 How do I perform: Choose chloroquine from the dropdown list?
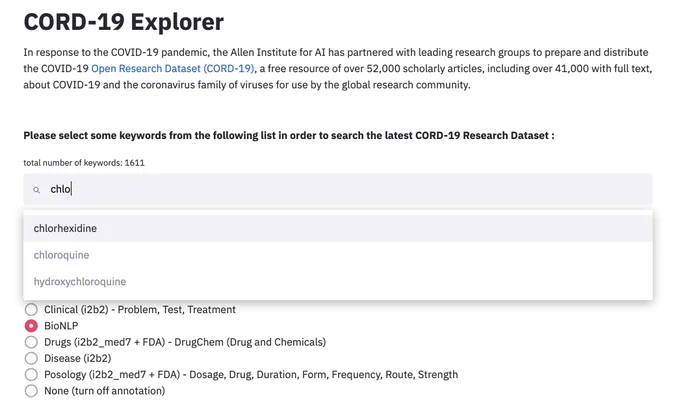(338, 255)
